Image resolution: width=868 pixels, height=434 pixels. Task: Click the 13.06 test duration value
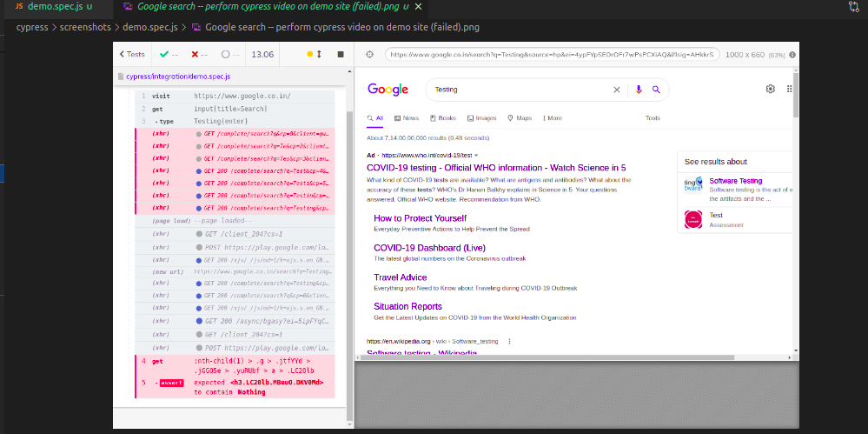tap(262, 54)
